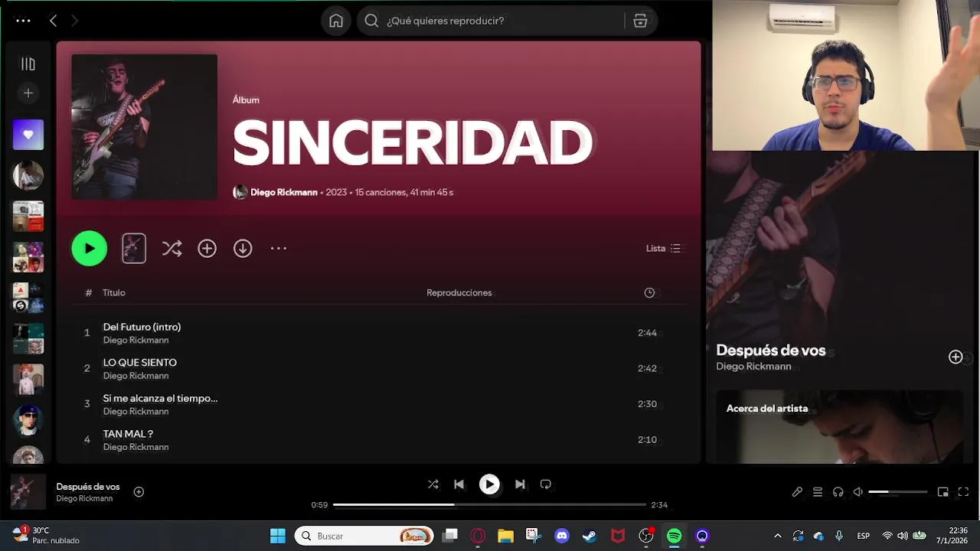Sort by duration clock column icon
The height and width of the screenshot is (551, 980).
pyautogui.click(x=649, y=293)
